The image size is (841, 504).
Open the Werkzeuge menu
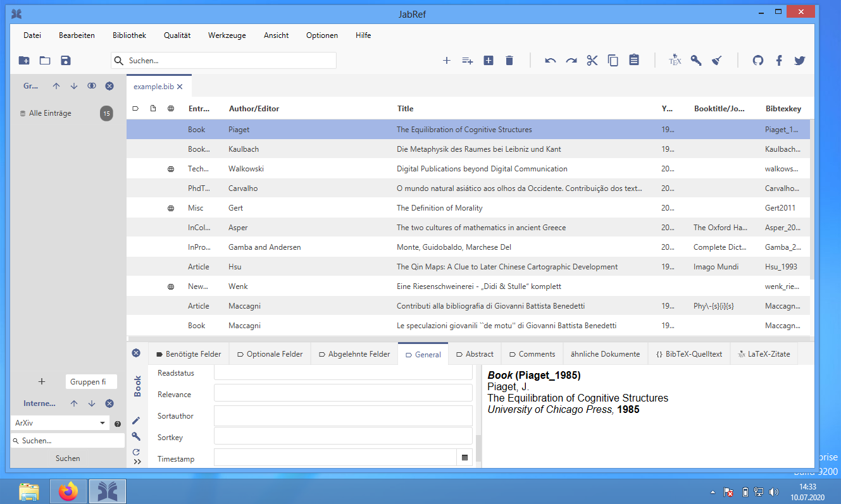click(227, 35)
